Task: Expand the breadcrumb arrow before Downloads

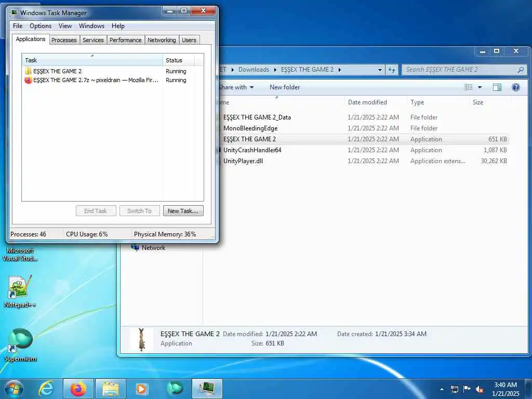Action: [x=232, y=70]
